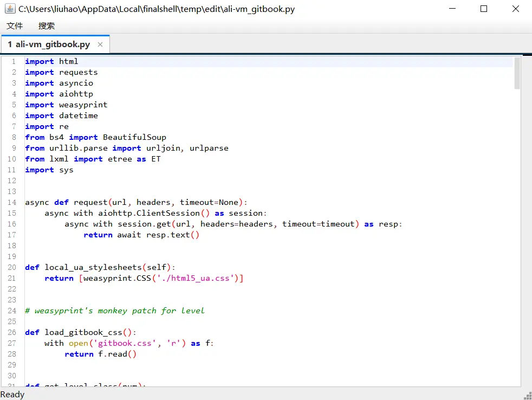This screenshot has height=400, width=532.
Task: Click the vertical scrollbar thumb
Action: click(517, 73)
